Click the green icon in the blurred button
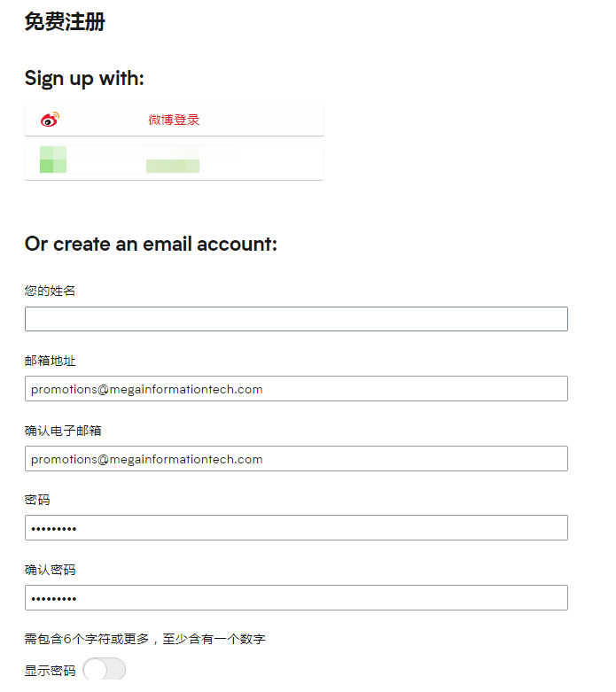The width and height of the screenshot is (616, 692). coord(53,160)
